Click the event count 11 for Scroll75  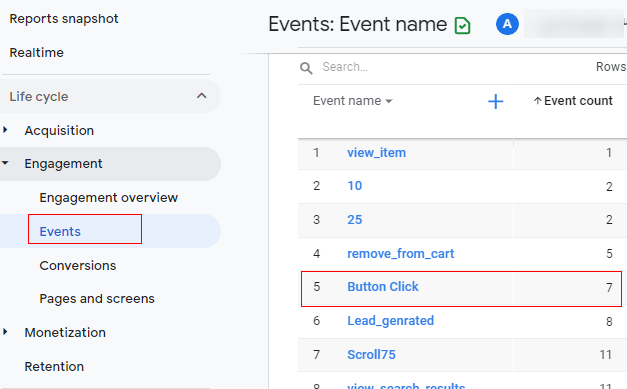605,355
